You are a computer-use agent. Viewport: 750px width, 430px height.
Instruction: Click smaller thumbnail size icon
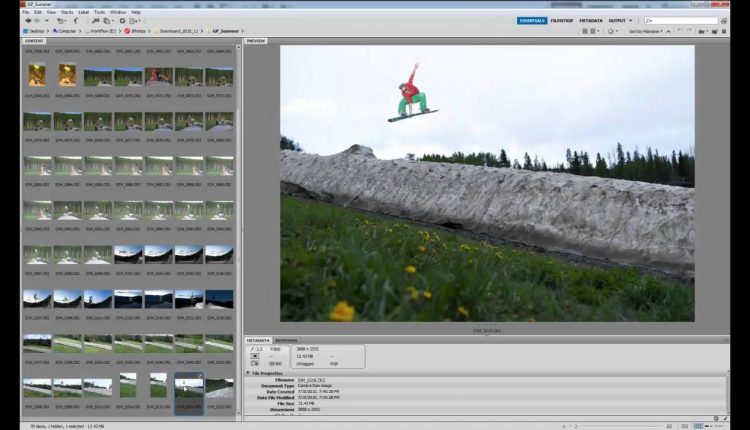(564, 426)
